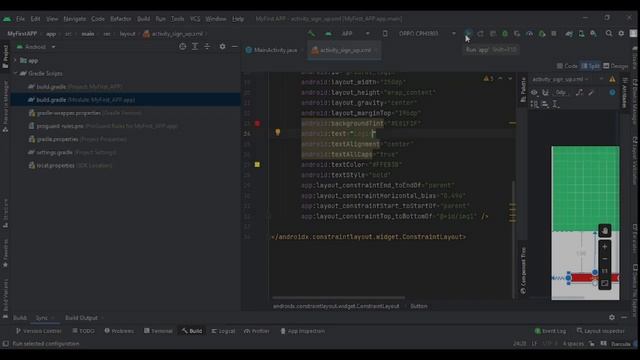Screen dimensions: 640x360
Task: Open the Problems tool window
Action: pyautogui.click(x=119, y=331)
